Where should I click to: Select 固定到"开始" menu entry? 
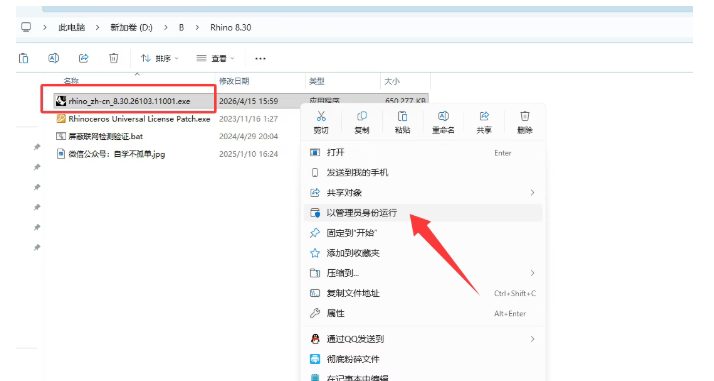[x=423, y=233]
